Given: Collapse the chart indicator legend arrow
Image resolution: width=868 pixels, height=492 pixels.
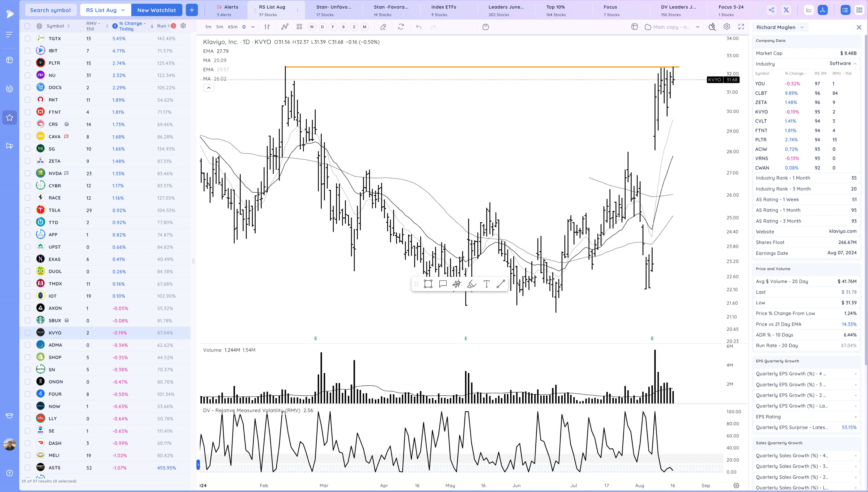Looking at the screenshot, I should (209, 88).
